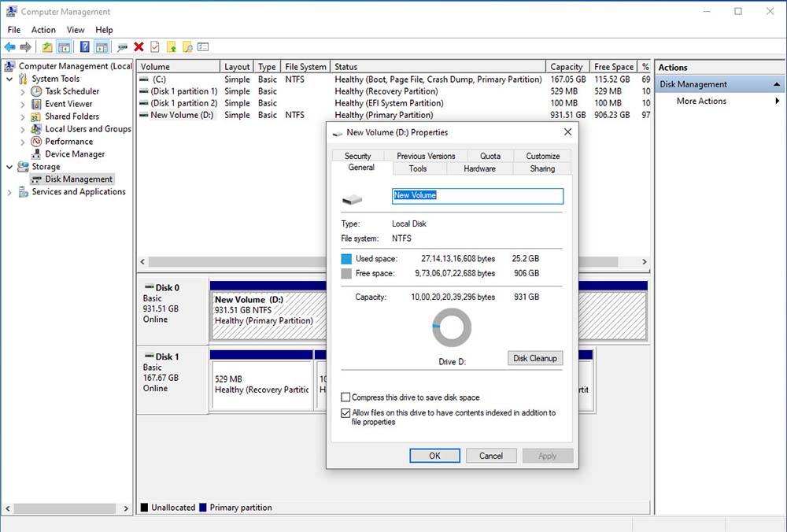
Task: Collapse the System Tools tree node
Action: pyautogui.click(x=9, y=79)
